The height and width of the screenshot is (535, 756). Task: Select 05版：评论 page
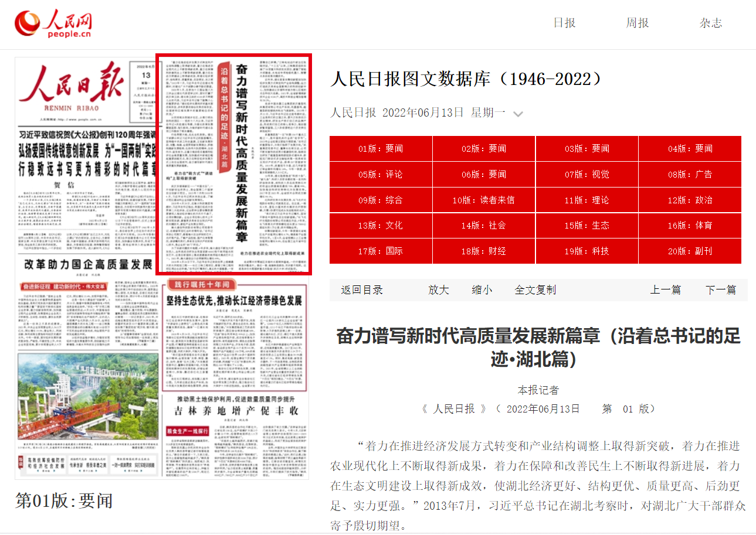click(x=381, y=174)
